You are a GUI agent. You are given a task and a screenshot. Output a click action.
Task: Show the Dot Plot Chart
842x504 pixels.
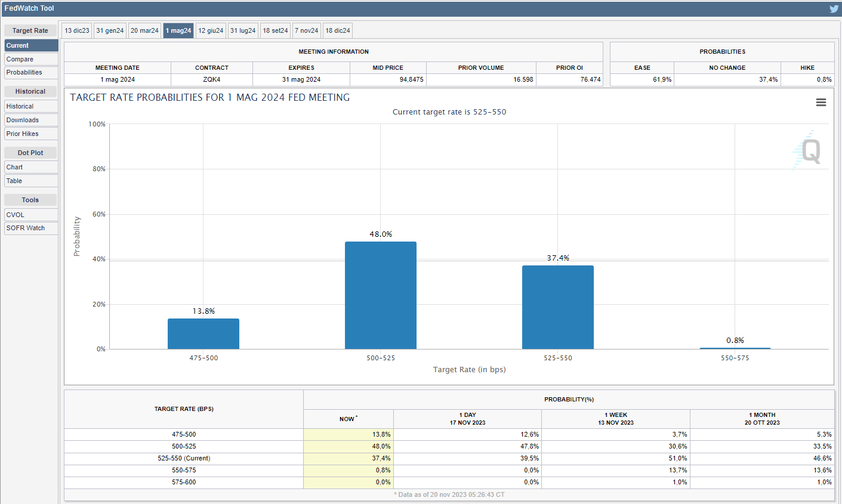31,167
